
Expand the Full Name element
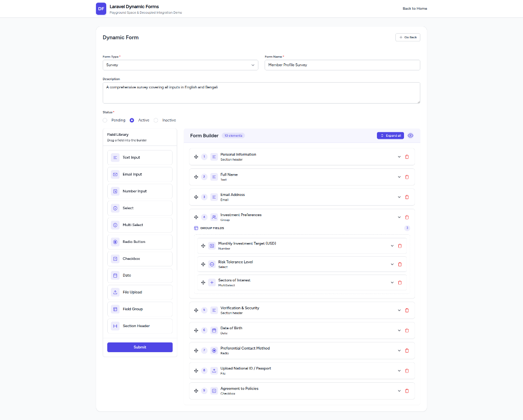point(399,177)
